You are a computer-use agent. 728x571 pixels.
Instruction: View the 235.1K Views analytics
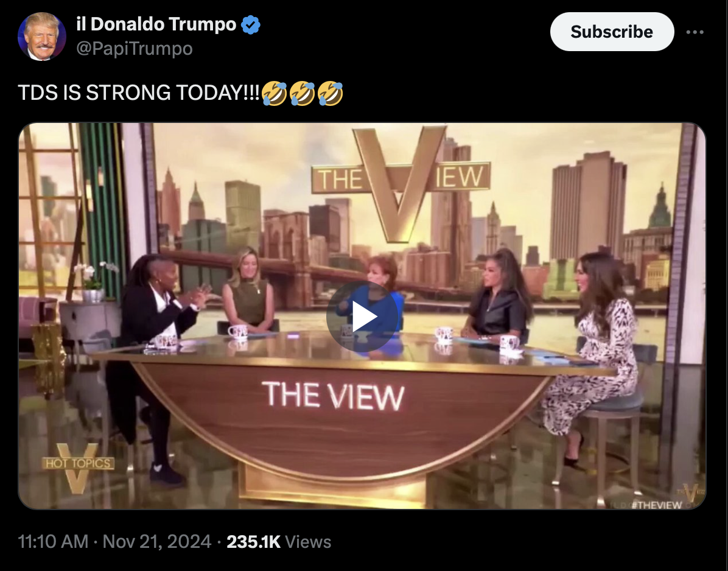pos(279,541)
